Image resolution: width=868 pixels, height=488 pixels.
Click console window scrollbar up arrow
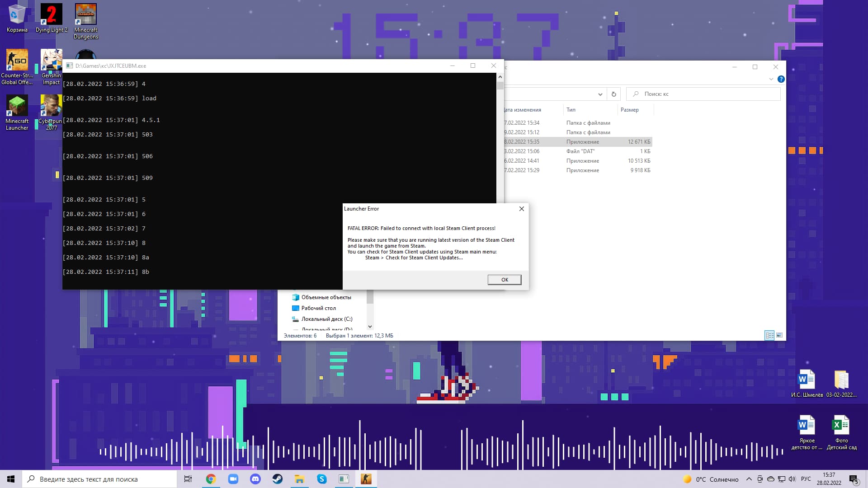[500, 77]
